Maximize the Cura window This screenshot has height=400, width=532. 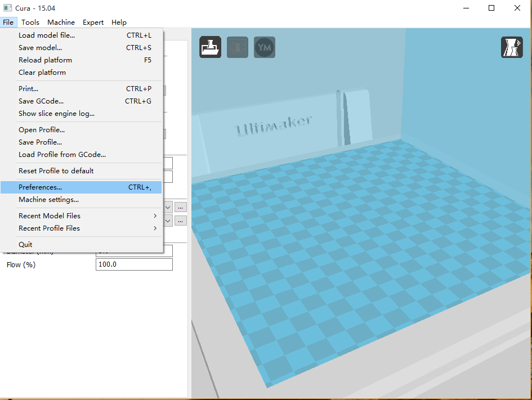pyautogui.click(x=491, y=8)
